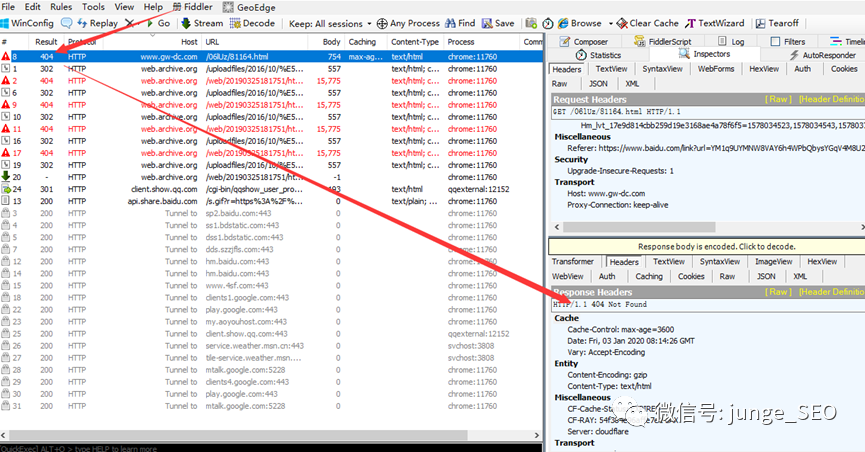
Task: Select response Caching tab
Action: (x=649, y=276)
